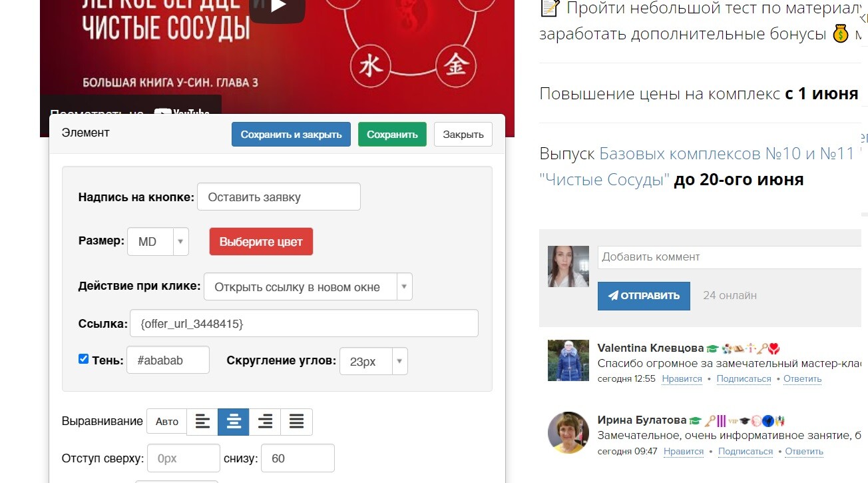Click the commenter avatar beside comment field

click(x=568, y=266)
